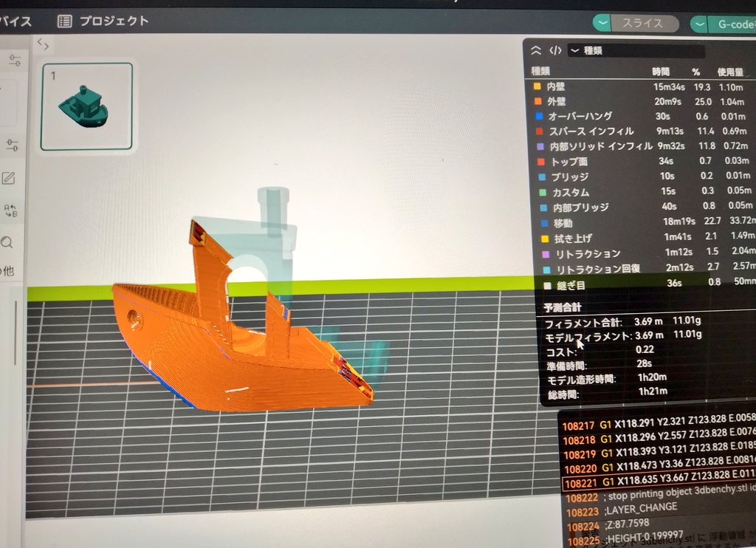Click the edit pencil icon in the left sidebar

coord(9,178)
